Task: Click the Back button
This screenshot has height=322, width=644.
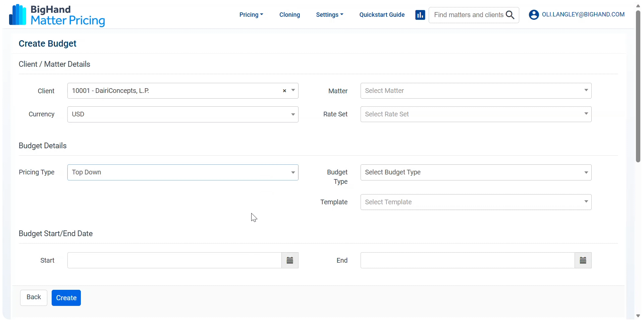Action: [34, 298]
